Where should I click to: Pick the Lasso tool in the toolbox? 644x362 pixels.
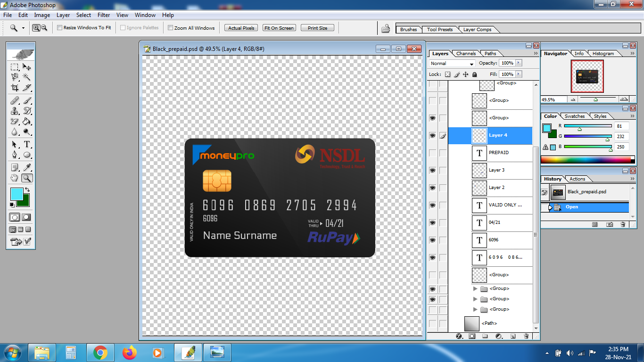pyautogui.click(x=15, y=77)
